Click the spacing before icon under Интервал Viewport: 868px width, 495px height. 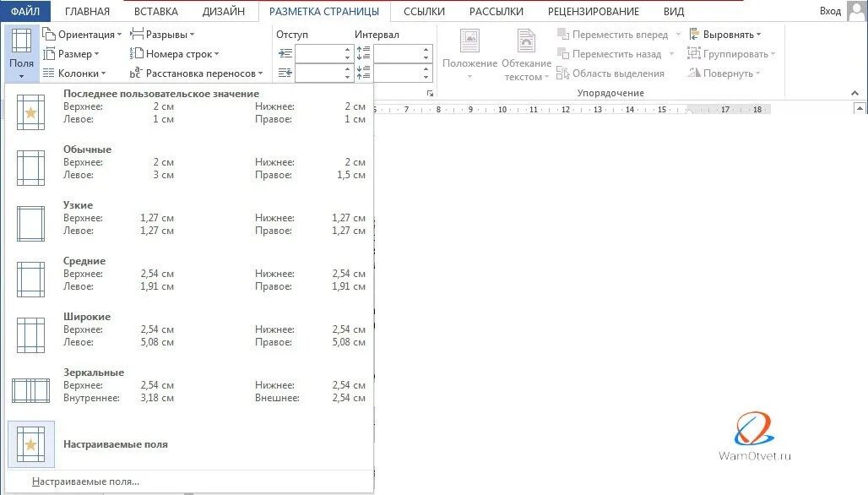pyautogui.click(x=363, y=53)
